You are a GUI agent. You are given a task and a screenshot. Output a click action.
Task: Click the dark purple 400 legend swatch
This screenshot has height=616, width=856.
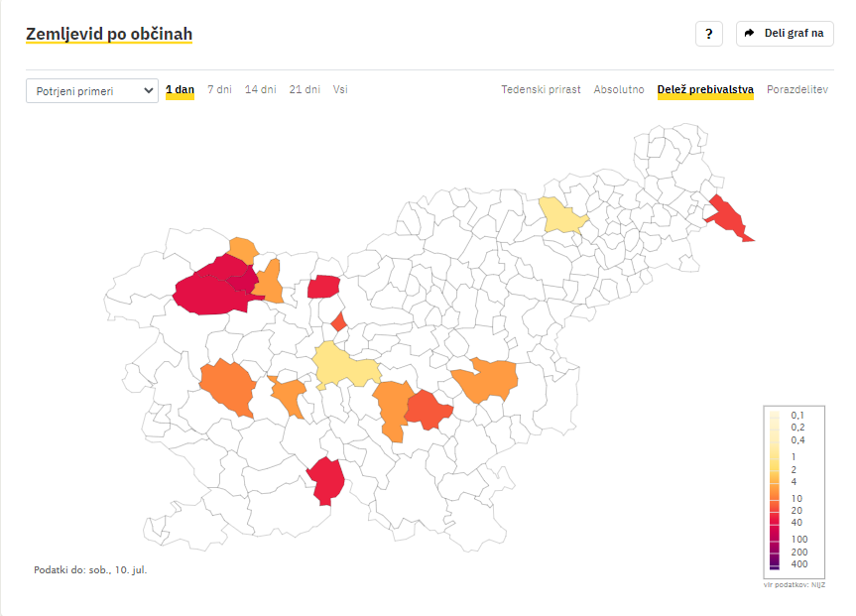point(774,563)
